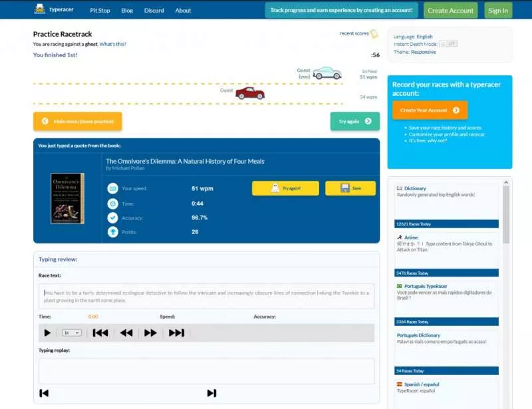The height and width of the screenshot is (409, 532).
Task: Open the Blog page
Action: [127, 10]
